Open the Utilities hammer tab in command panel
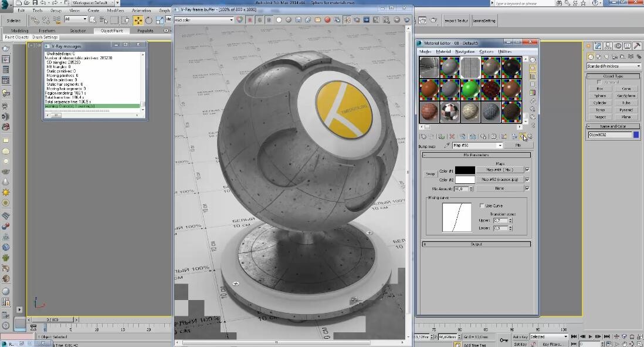 (x=637, y=46)
